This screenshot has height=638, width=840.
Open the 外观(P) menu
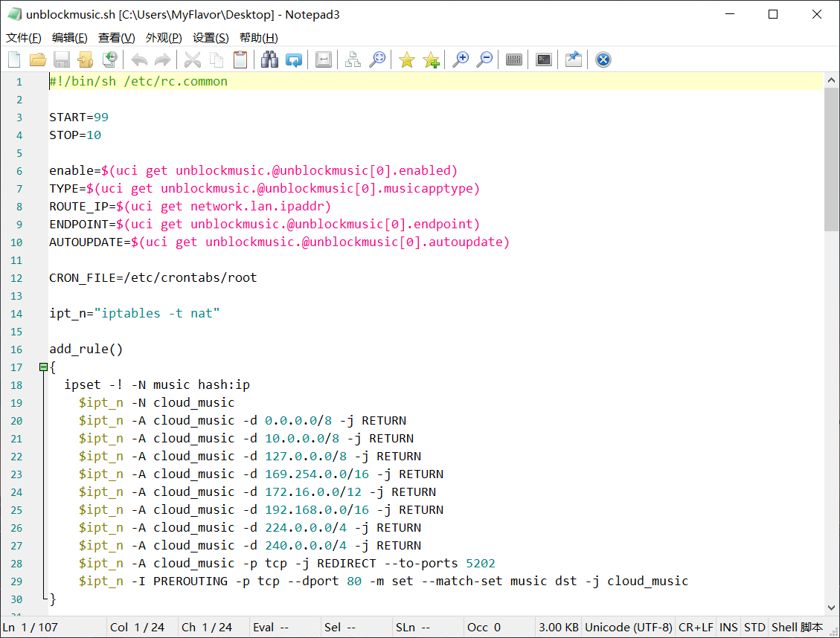pyautogui.click(x=164, y=38)
